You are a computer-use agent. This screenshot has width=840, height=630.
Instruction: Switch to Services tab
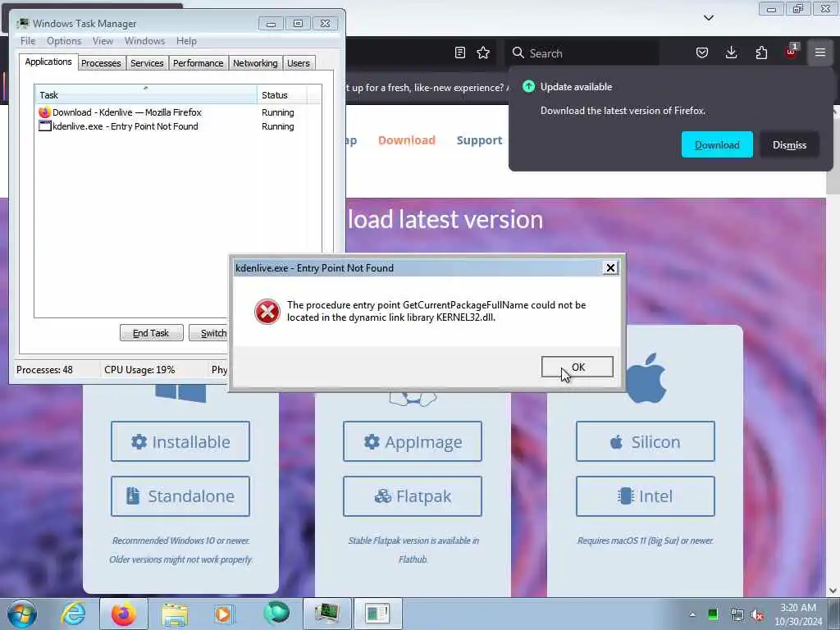147,62
